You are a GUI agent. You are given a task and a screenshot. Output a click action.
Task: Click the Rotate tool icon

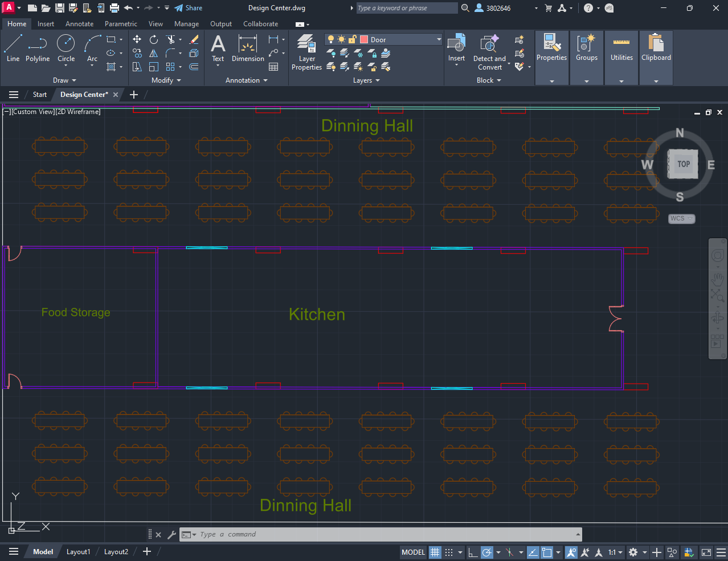point(154,39)
